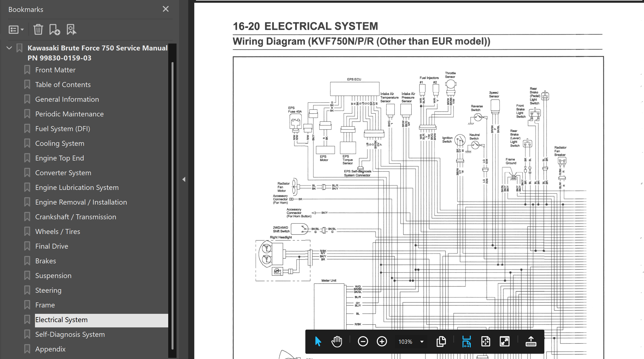The height and width of the screenshot is (359, 644).
Task: Go to Engine Top End section
Action: click(59, 158)
